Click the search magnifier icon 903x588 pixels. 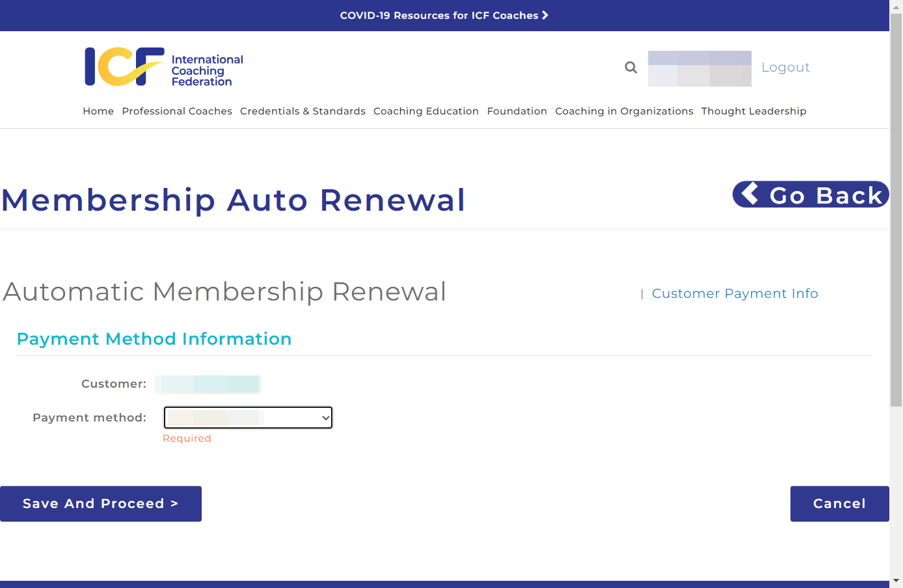click(x=630, y=67)
